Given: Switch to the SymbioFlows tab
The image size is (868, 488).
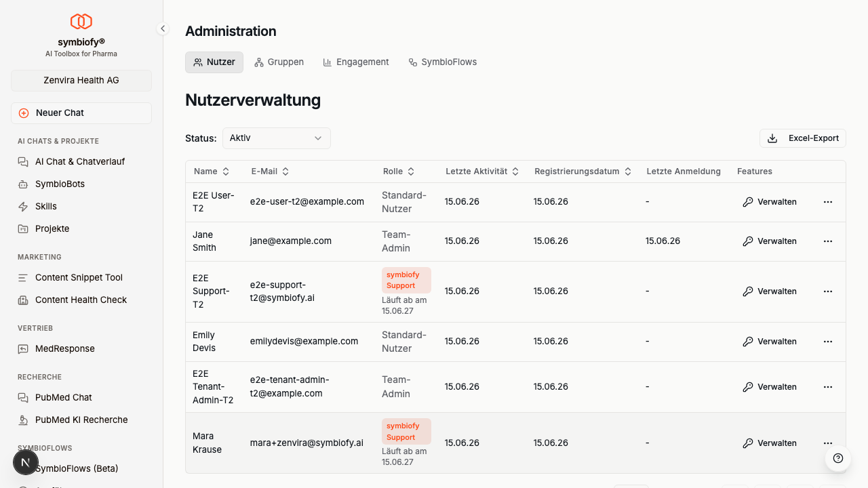Looking at the screenshot, I should tap(443, 62).
